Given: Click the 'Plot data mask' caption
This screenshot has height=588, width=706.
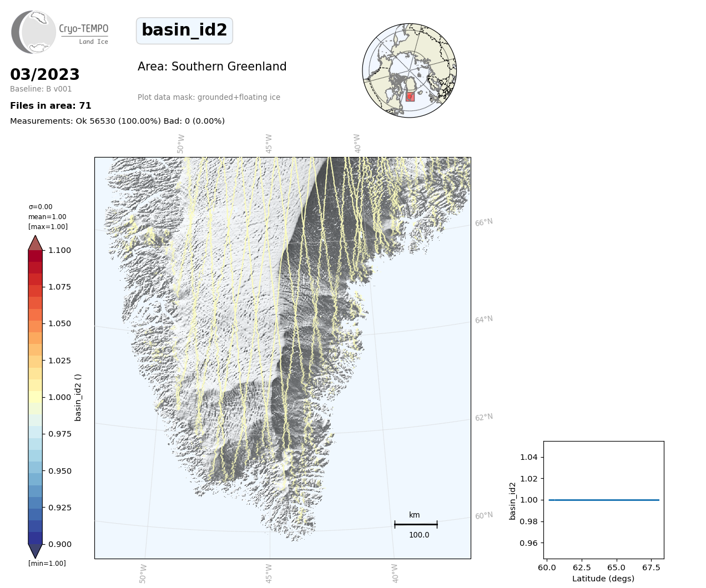Looking at the screenshot, I should (x=209, y=97).
